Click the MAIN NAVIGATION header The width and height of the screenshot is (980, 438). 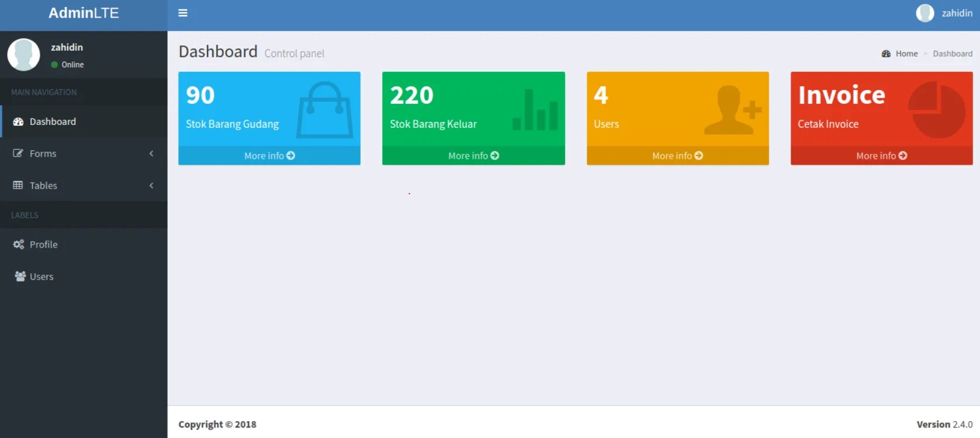pyautogui.click(x=44, y=92)
